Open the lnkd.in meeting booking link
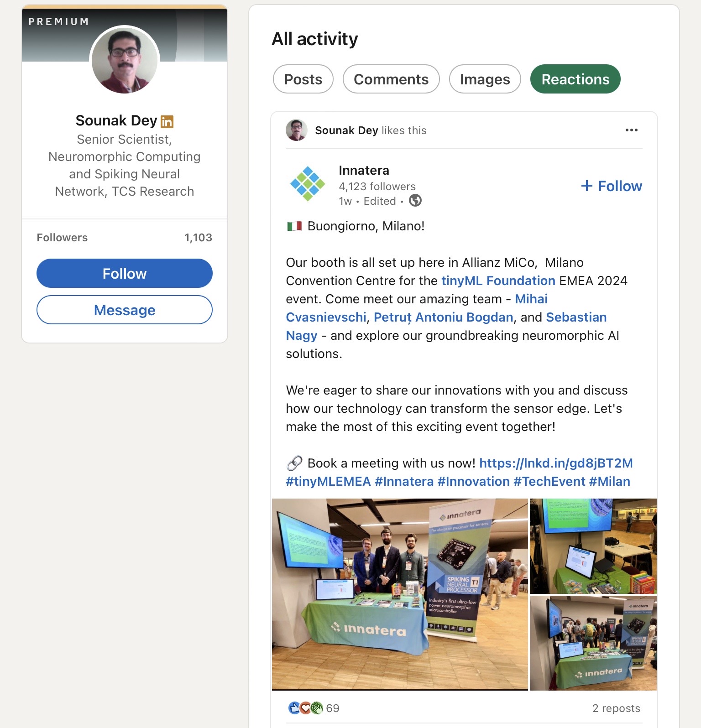The width and height of the screenshot is (701, 728). click(556, 463)
